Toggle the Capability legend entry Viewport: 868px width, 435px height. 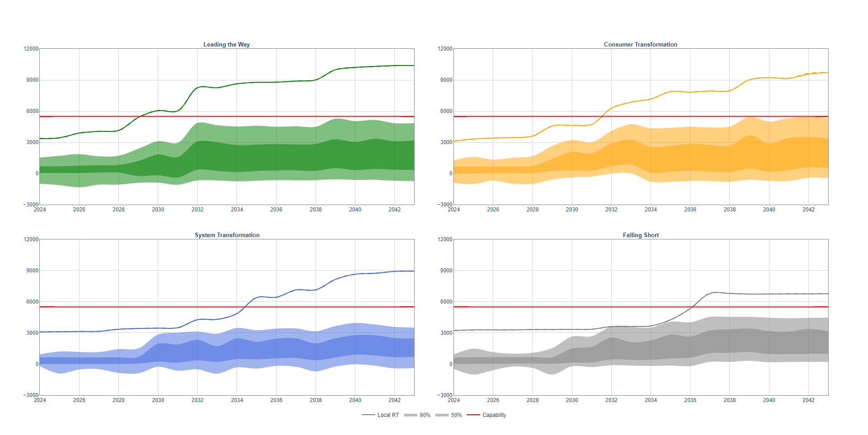[x=486, y=415]
